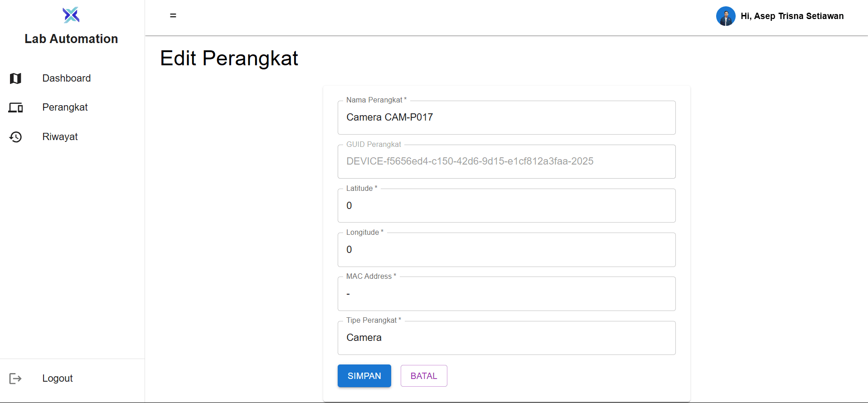Click the Lab Automation logo icon
868x403 pixels.
point(71,15)
